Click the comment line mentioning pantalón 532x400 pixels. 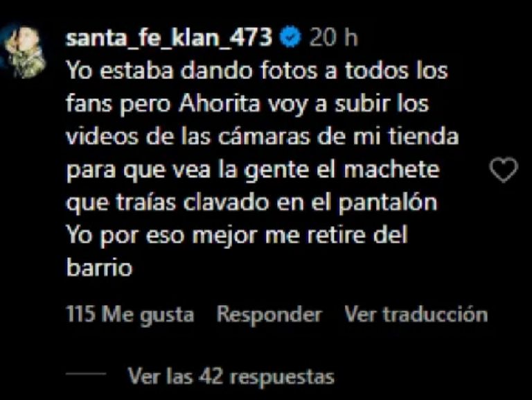(x=251, y=203)
